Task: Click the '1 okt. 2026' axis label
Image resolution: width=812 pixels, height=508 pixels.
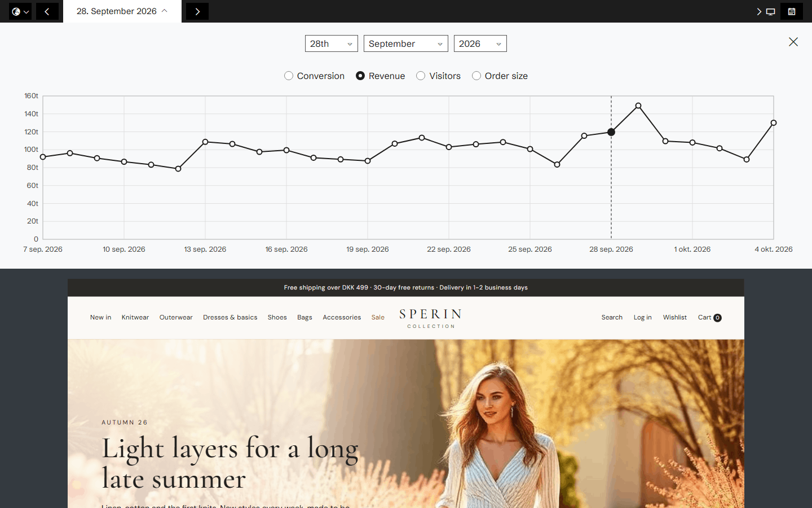Action: (x=692, y=249)
